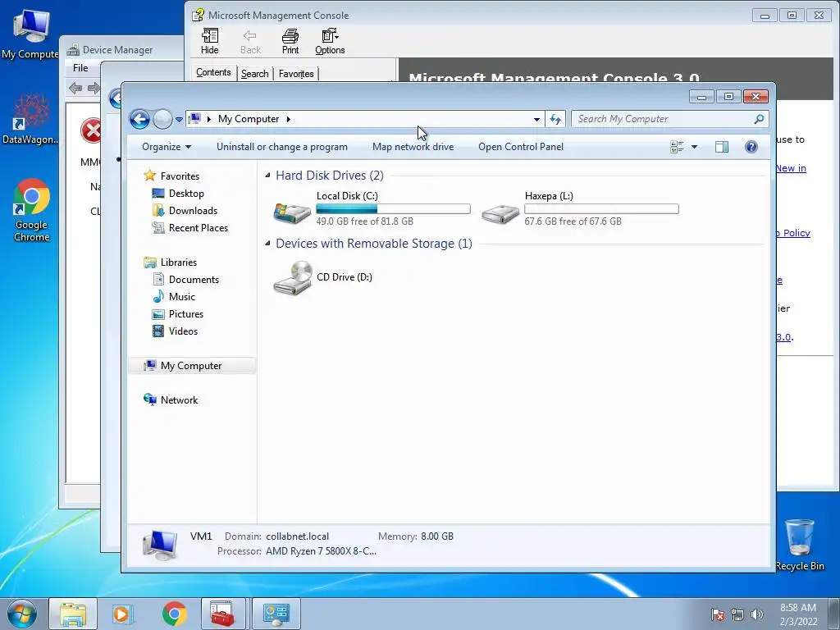This screenshot has width=840, height=630.
Task: Select the Haxepa (L:) drive icon
Action: coord(500,214)
